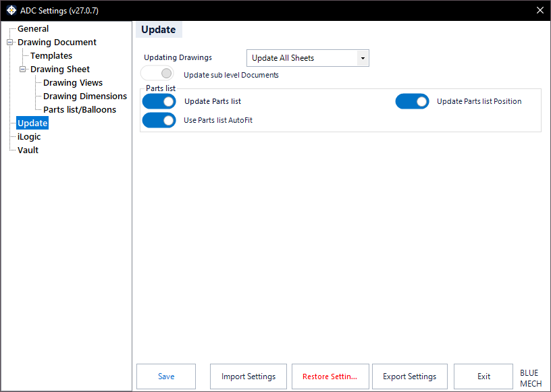Select Templates in the settings tree
551x392 pixels.
coord(51,55)
